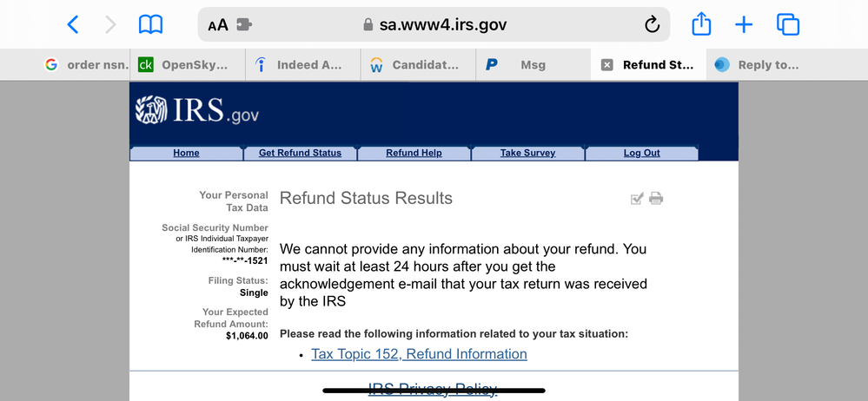The image size is (868, 401).
Task: Click the Log Out link
Action: coord(641,153)
